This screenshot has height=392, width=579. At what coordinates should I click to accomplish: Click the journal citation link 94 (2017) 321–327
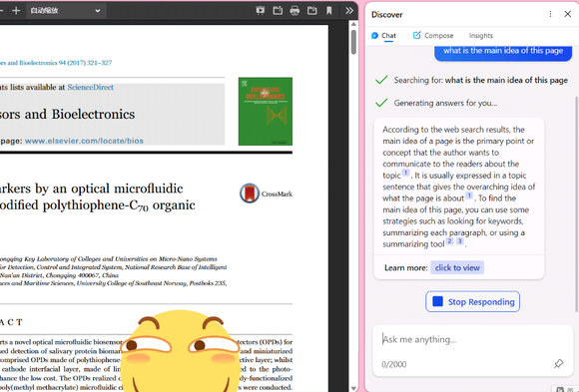pyautogui.click(x=56, y=63)
